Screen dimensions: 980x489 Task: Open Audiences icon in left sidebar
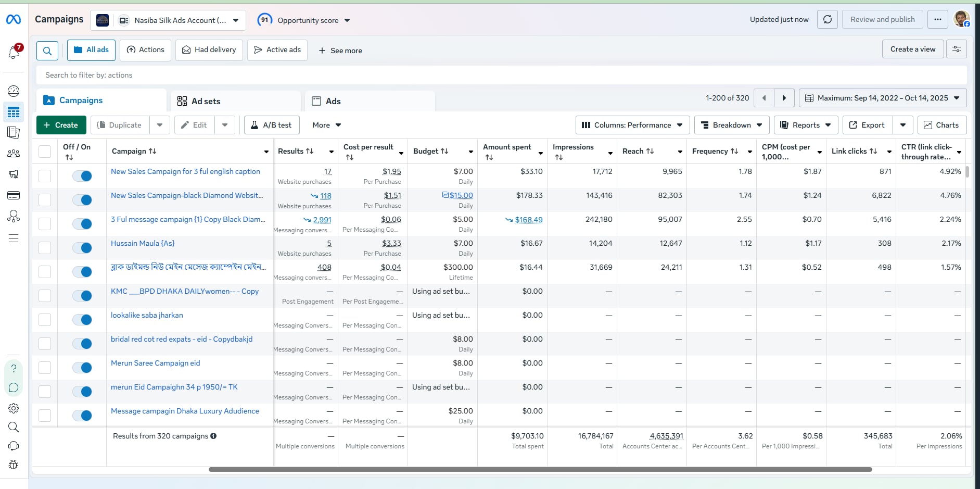(x=14, y=154)
